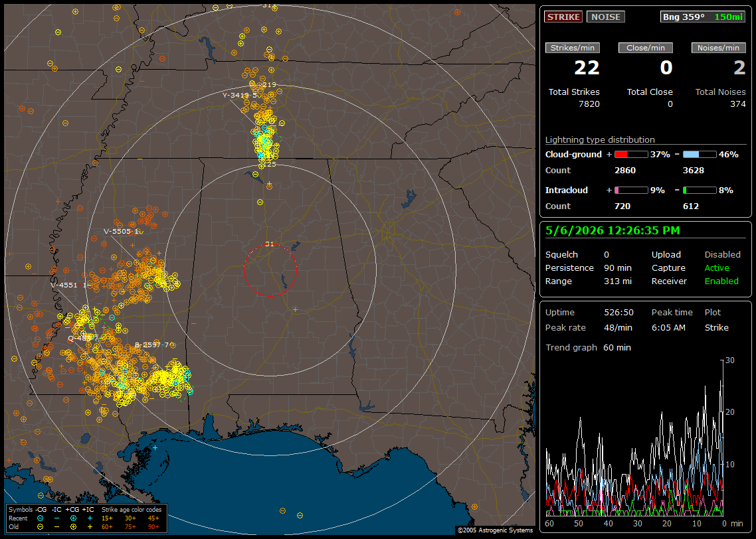Screen dimensions: 756x539
Task: Toggle the Noises/min label button
Action: point(718,48)
